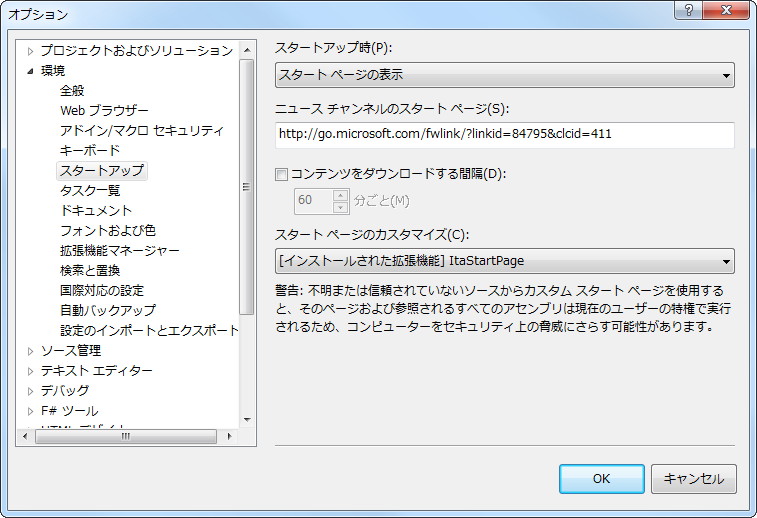Select スタートアップ in tree
This screenshot has height=518, width=757.
[x=102, y=170]
